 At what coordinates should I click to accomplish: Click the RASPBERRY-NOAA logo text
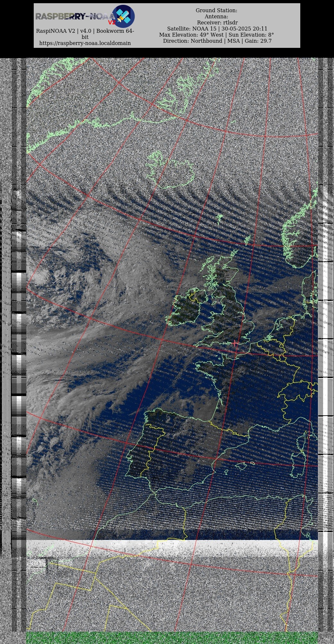(x=75, y=16)
